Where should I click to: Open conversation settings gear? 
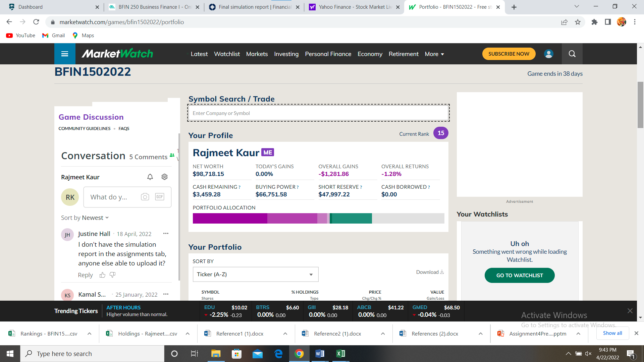point(164,177)
